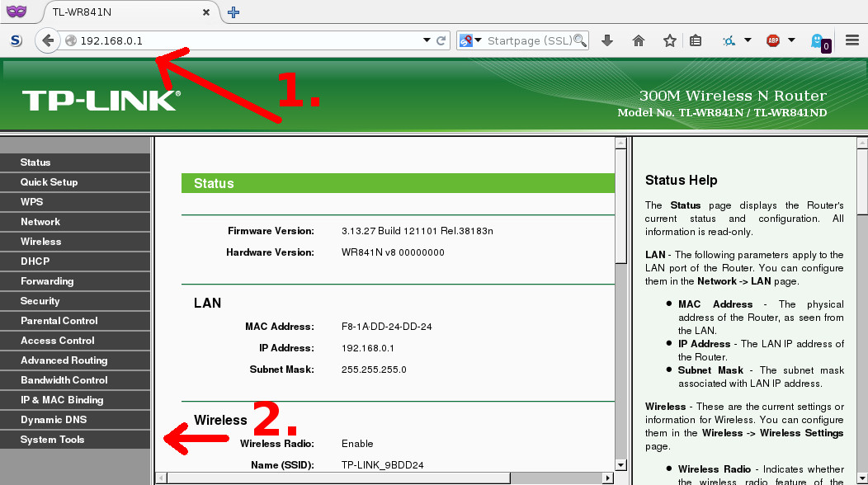Open the Downloads arrow icon in toolbar
The width and height of the screenshot is (868, 485).
pos(607,40)
